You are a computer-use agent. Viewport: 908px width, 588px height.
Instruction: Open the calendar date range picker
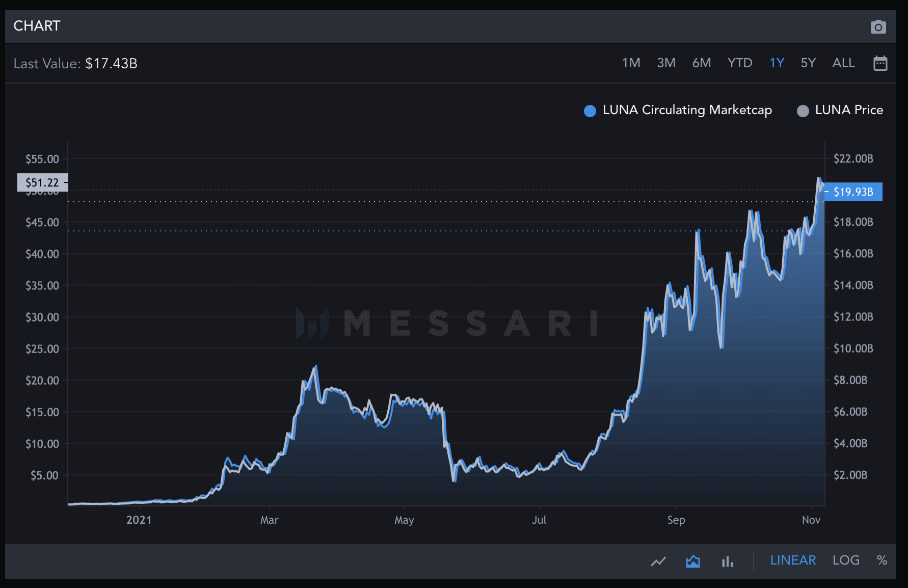[880, 63]
